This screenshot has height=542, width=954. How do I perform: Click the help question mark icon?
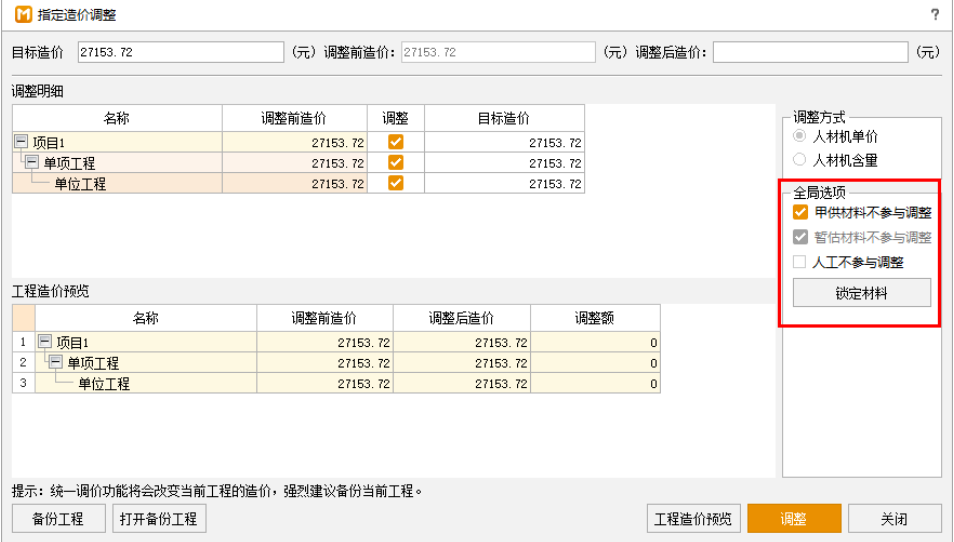coord(935,14)
